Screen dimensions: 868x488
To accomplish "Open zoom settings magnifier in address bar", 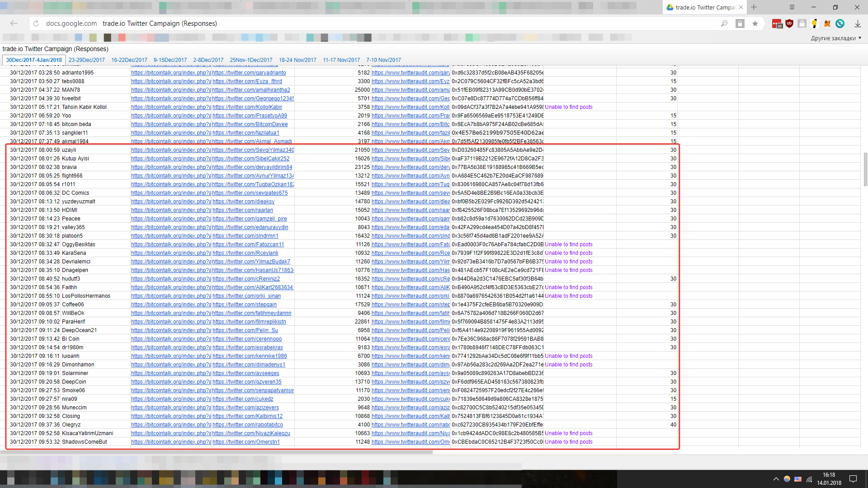I will (724, 23).
